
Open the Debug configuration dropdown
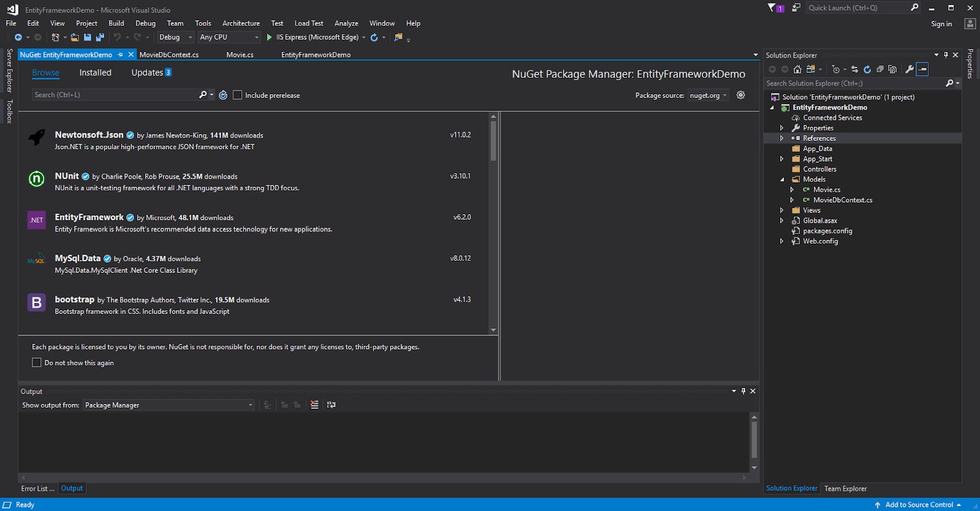point(175,37)
